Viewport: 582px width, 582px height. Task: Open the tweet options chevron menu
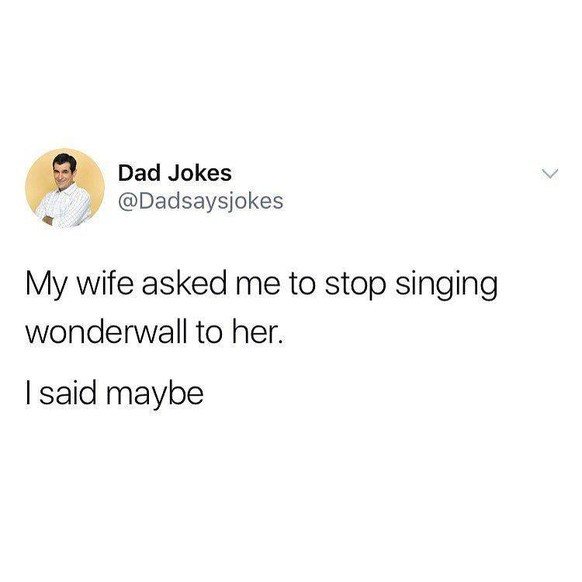(549, 174)
